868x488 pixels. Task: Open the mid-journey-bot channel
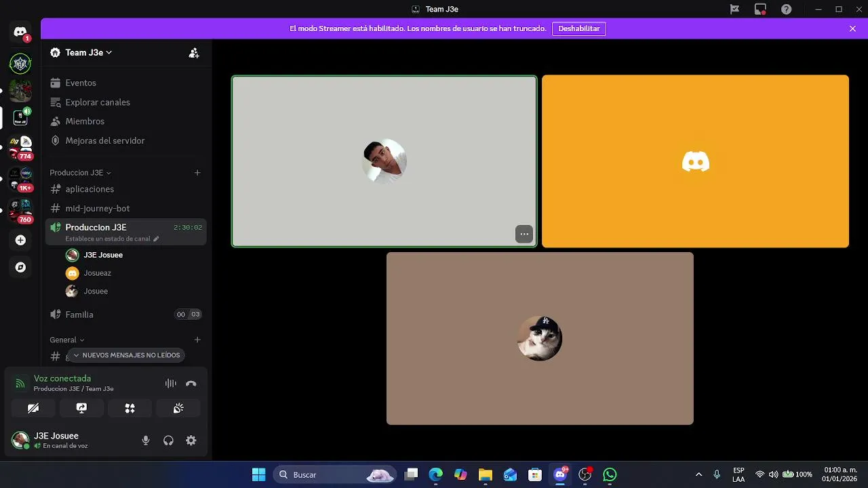pos(126,209)
